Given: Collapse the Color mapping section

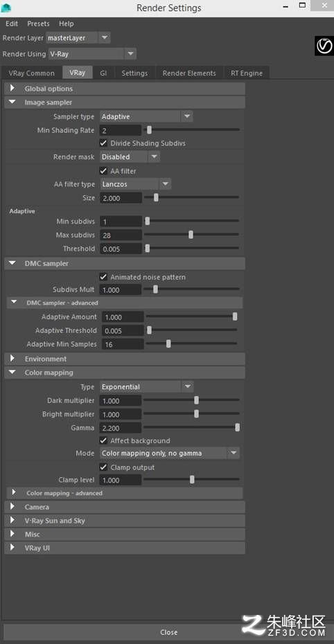Looking at the screenshot, I should pyautogui.click(x=125, y=373).
